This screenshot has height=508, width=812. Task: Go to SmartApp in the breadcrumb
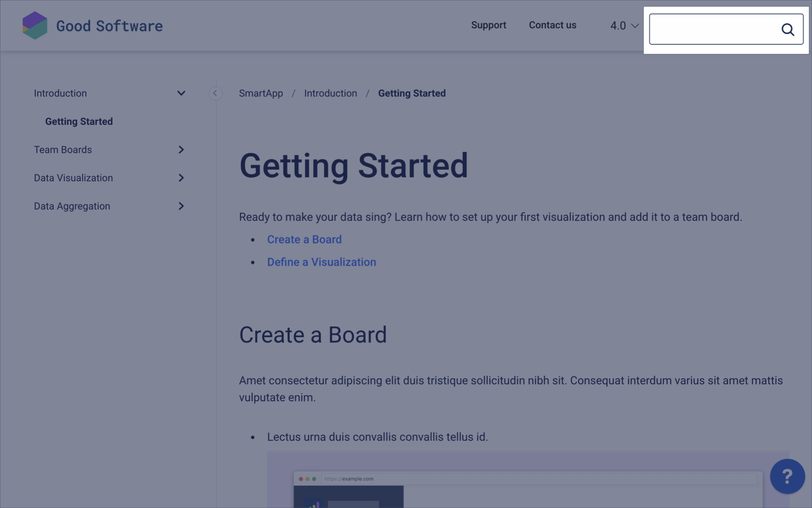pyautogui.click(x=261, y=93)
